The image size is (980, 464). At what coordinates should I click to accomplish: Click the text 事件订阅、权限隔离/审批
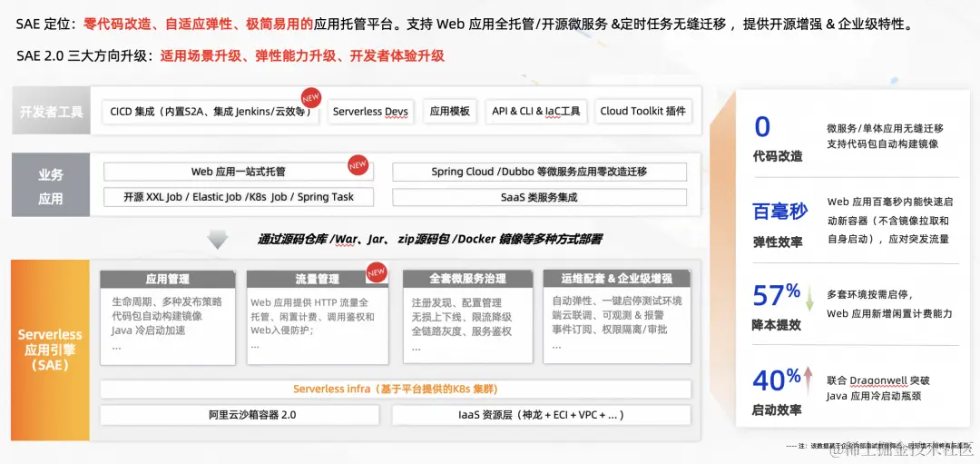tap(610, 330)
